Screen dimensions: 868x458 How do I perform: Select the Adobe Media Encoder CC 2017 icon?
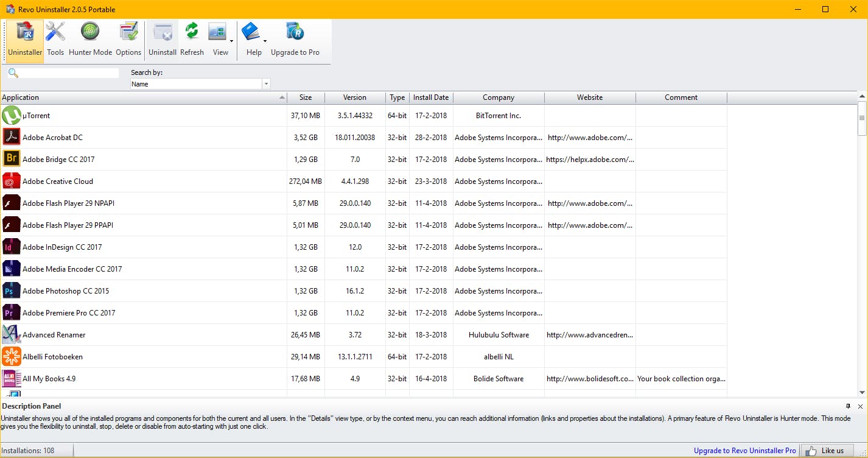click(12, 269)
